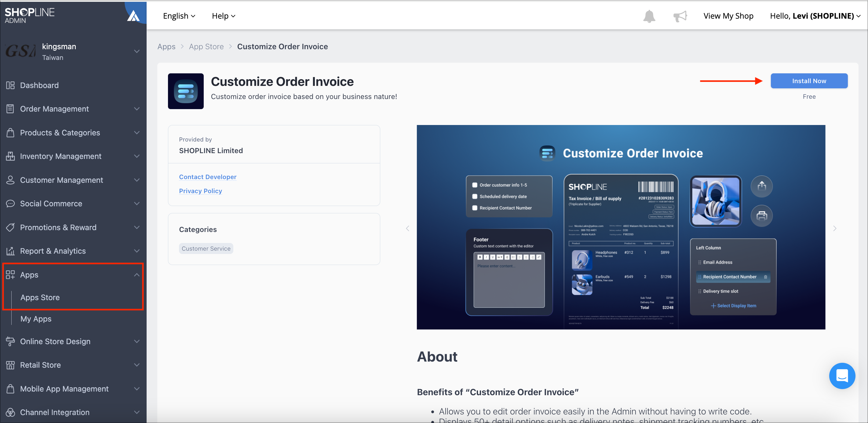Click the Install Now button

coord(809,81)
